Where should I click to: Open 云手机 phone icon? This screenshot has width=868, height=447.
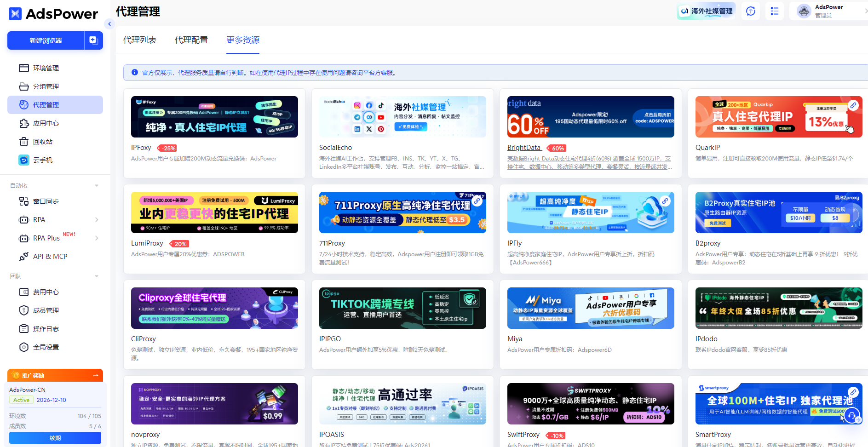click(x=24, y=160)
